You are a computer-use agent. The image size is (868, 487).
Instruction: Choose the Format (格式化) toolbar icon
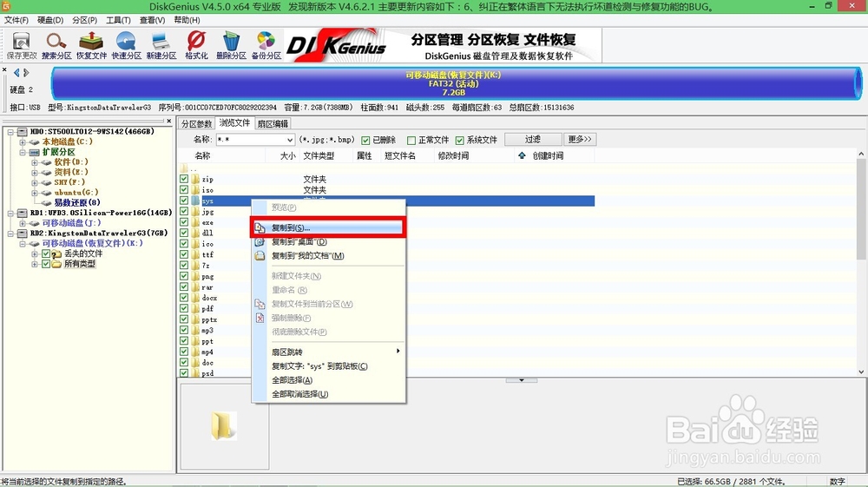[196, 45]
